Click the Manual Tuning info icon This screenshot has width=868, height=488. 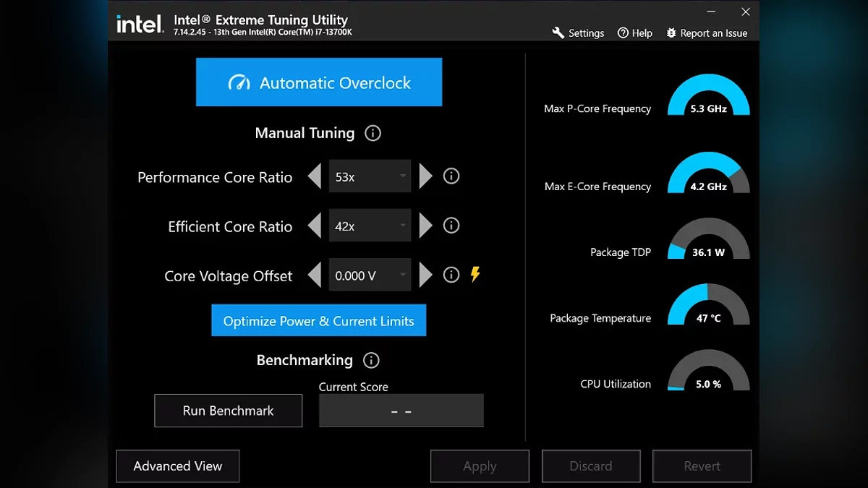373,133
